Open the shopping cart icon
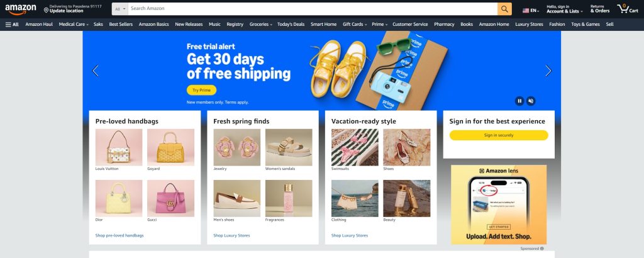The width and height of the screenshot is (644, 258). pyautogui.click(x=627, y=9)
